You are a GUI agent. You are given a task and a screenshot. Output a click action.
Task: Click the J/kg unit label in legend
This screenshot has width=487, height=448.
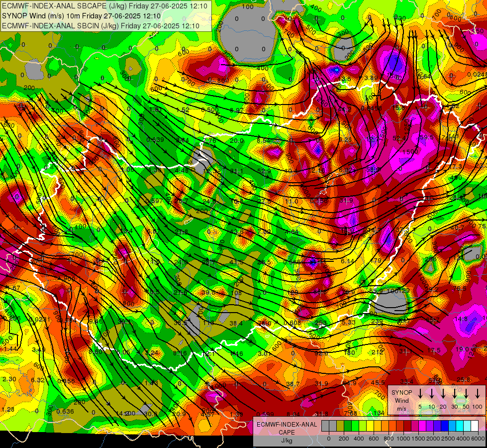(x=287, y=441)
